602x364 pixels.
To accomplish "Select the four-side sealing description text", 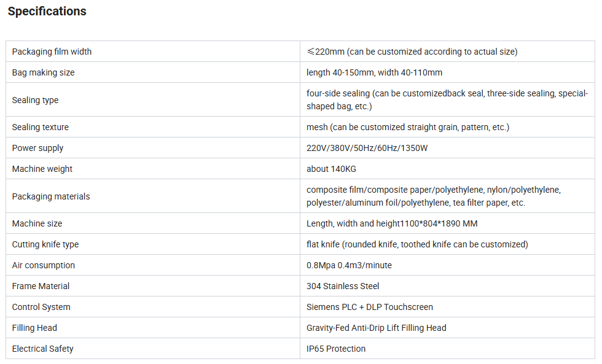I will tap(447, 100).
